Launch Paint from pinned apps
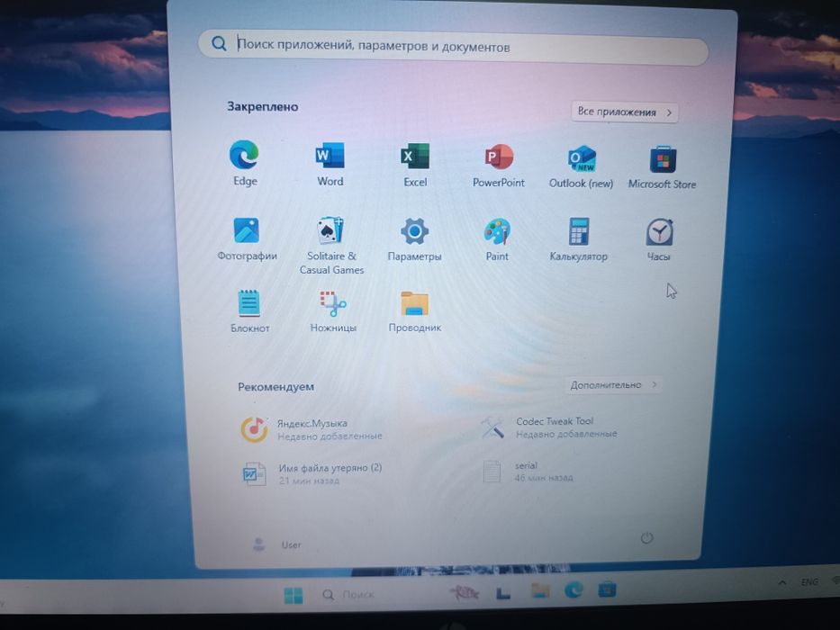Screen dimensions: 840x630 (497, 238)
